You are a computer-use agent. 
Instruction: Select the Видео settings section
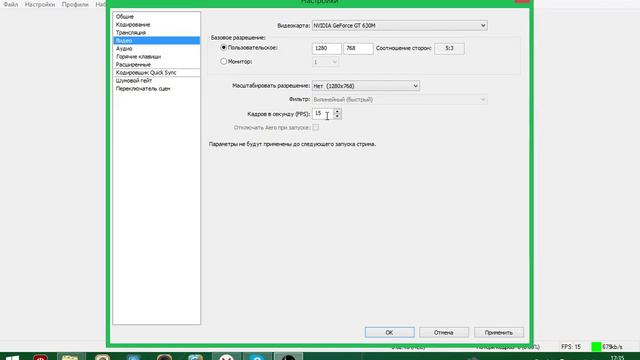click(x=157, y=40)
